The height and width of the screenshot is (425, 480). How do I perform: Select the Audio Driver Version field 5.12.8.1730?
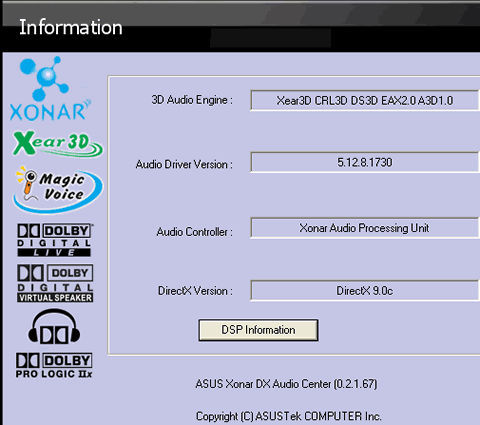(x=365, y=162)
